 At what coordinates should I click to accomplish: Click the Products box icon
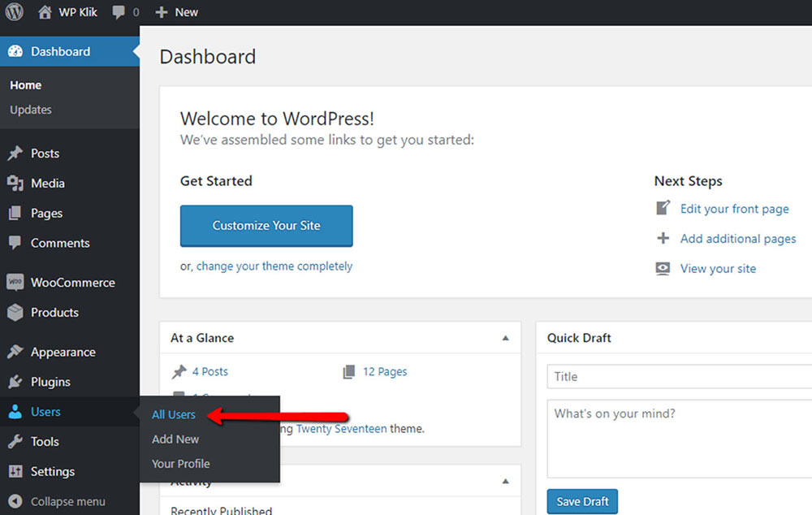(15, 312)
